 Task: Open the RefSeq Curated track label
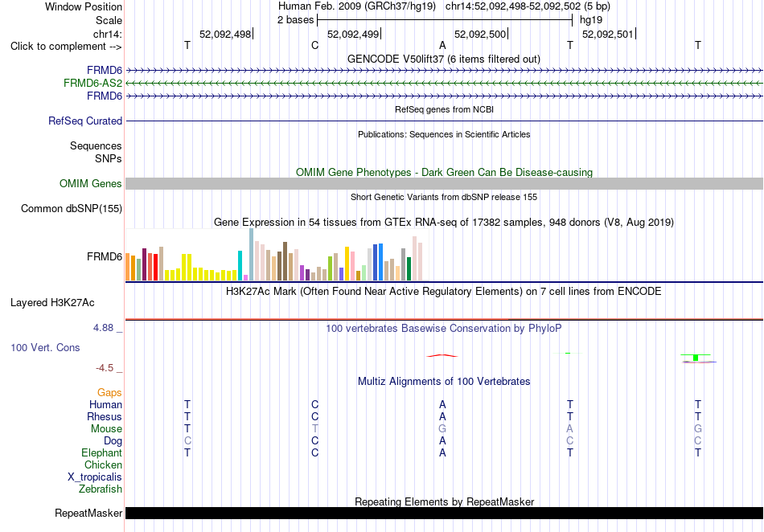[85, 121]
